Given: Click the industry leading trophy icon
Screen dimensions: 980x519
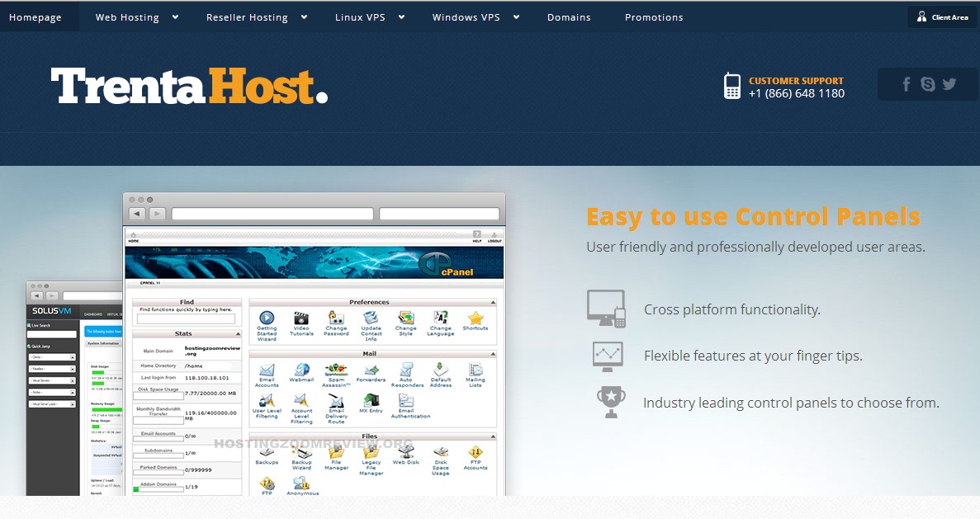Looking at the screenshot, I should 611,402.
